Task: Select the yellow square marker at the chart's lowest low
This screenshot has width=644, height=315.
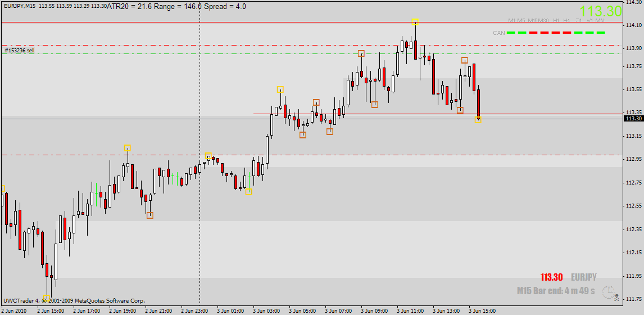Action: [x=47, y=298]
